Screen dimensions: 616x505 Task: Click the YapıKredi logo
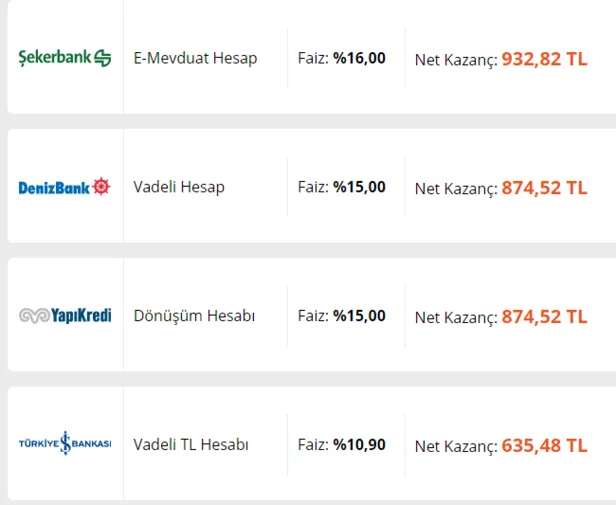coord(65,316)
